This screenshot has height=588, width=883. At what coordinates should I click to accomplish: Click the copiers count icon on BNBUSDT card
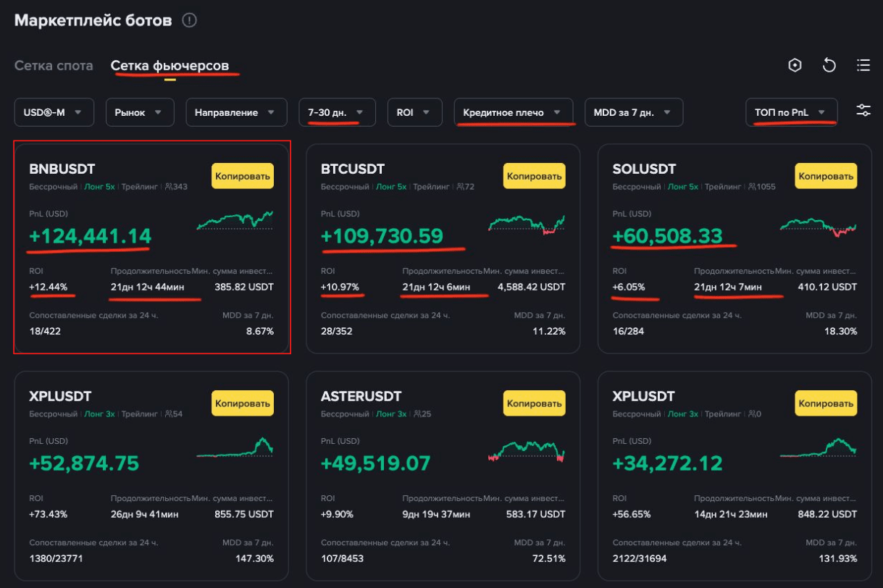pos(169,187)
